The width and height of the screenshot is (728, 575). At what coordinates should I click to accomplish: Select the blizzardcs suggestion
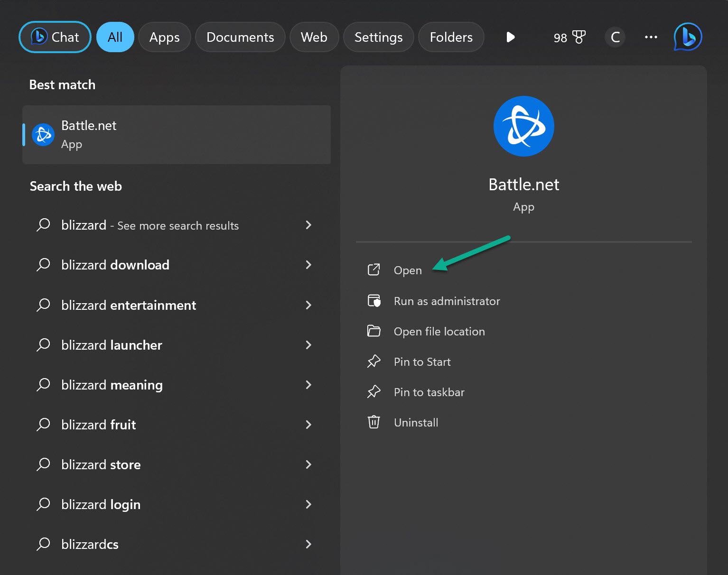coord(177,544)
